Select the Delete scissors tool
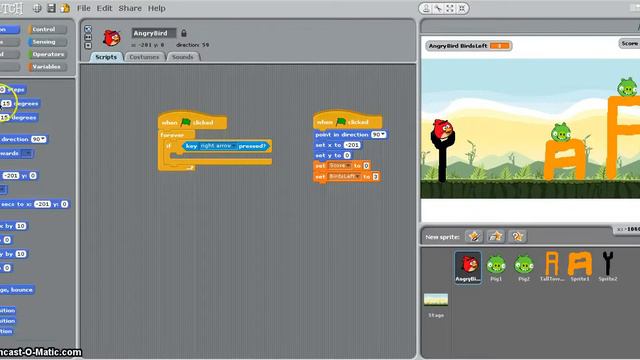640x360 pixels. click(x=438, y=9)
